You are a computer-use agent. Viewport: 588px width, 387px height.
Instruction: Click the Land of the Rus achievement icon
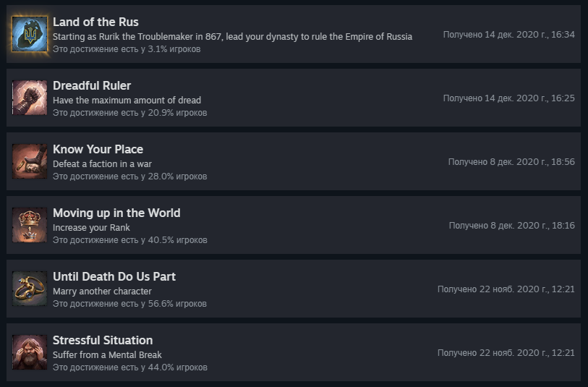(30, 35)
